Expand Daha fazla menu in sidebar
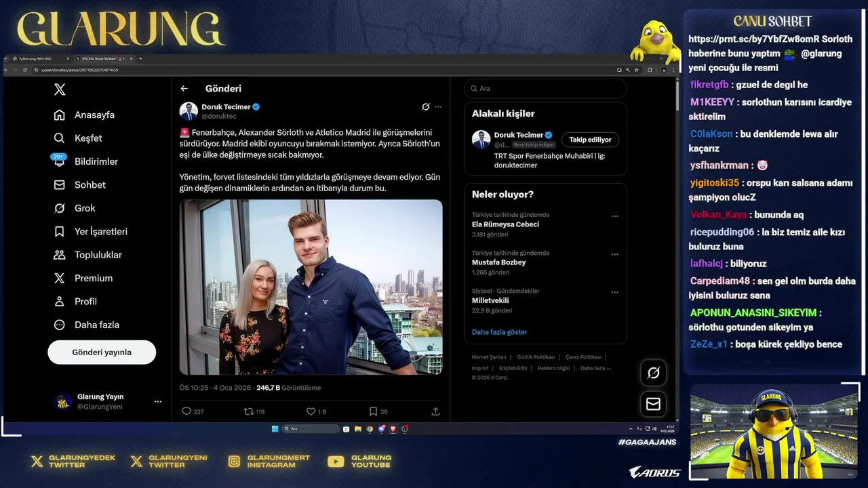The width and height of the screenshot is (868, 488). [86, 325]
